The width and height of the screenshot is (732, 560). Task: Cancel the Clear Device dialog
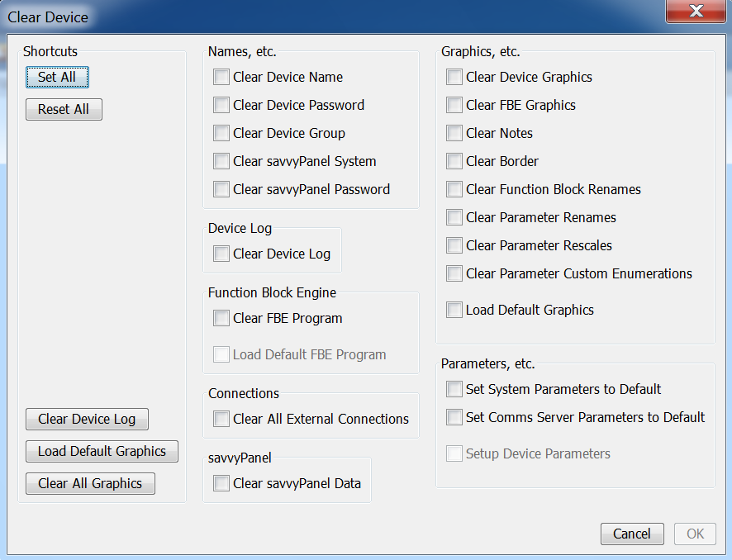[632, 534]
